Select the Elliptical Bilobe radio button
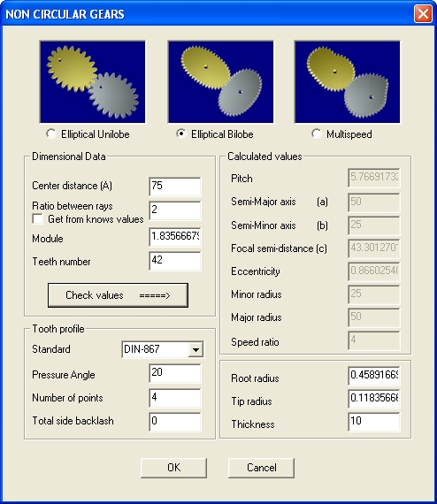Viewport: 437px width, 504px height. pyautogui.click(x=181, y=134)
